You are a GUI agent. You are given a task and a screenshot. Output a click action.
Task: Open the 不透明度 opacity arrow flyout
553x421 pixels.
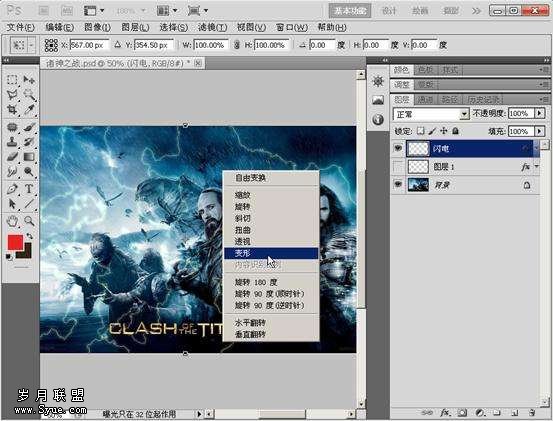(x=539, y=114)
